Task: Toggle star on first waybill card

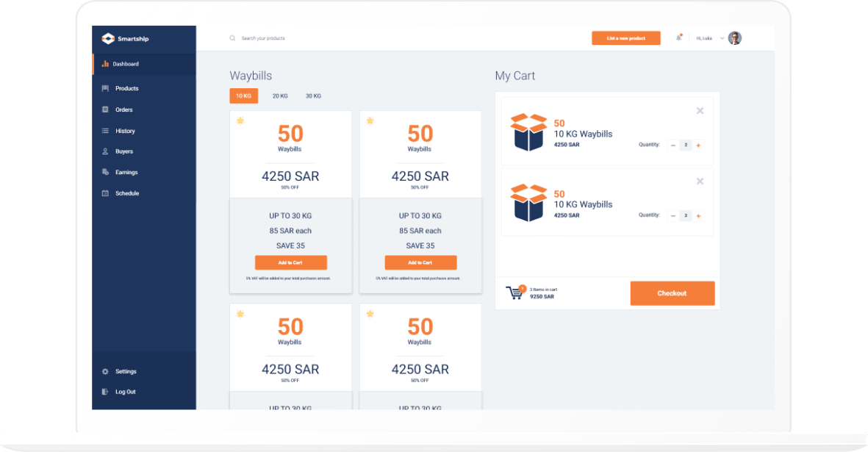Action: click(240, 121)
